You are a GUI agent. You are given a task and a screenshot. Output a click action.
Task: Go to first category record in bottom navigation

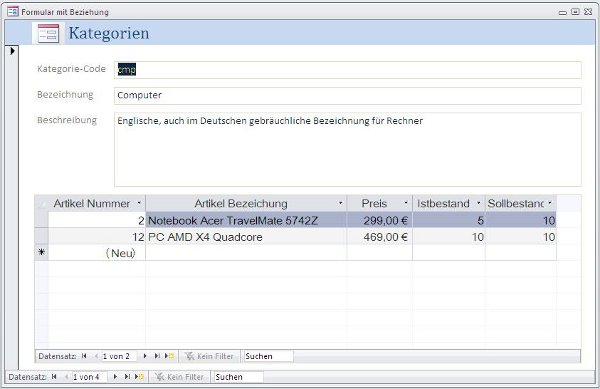pyautogui.click(x=54, y=377)
